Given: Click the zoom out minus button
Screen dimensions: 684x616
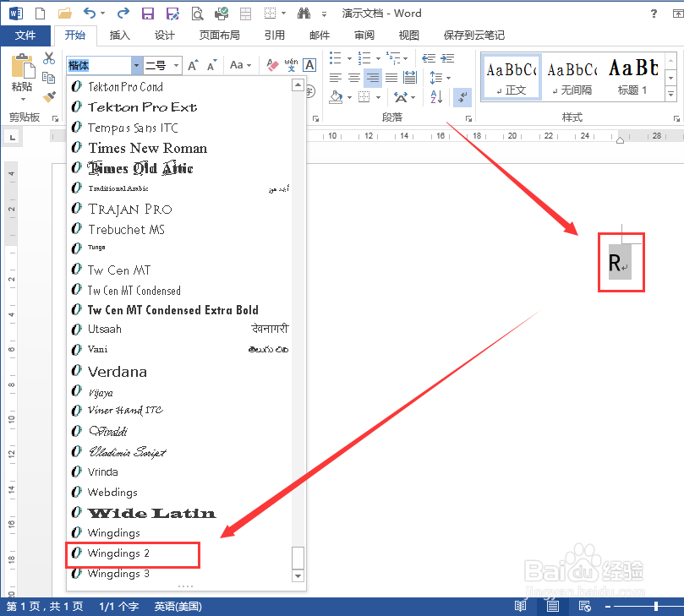Looking at the screenshot, I should (x=608, y=606).
